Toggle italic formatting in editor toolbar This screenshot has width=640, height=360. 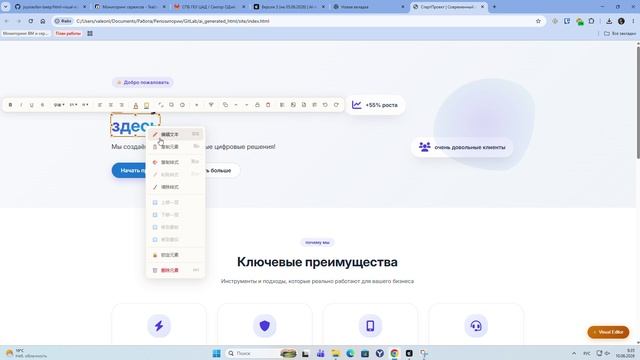(21, 105)
